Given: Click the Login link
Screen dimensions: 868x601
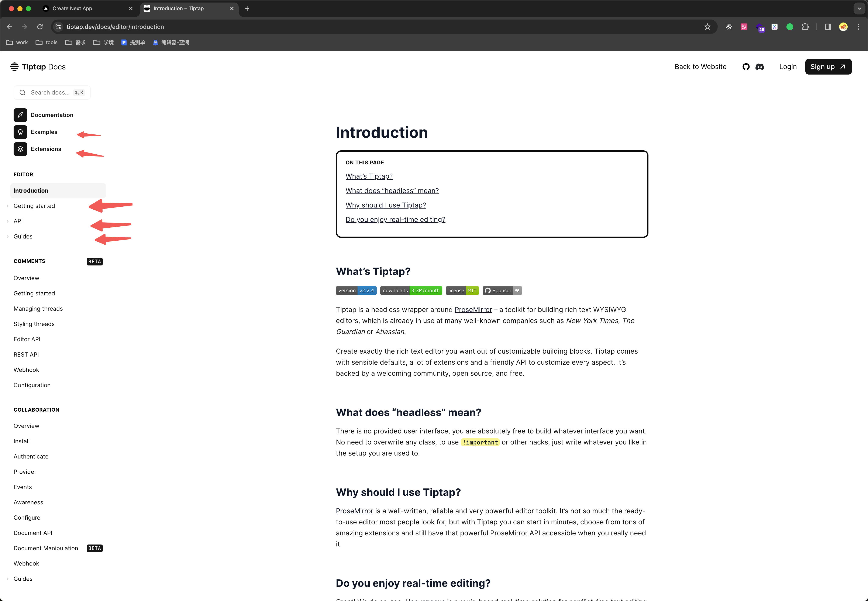Looking at the screenshot, I should [x=788, y=67].
